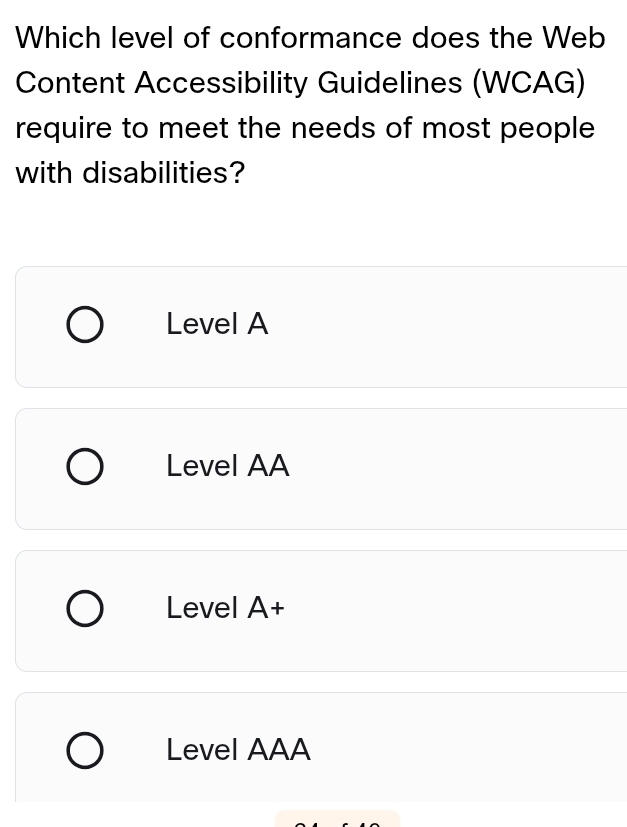Click empty area of Level A+ card
Image resolution: width=627 pixels, height=827 pixels.
pyautogui.click(x=450, y=611)
